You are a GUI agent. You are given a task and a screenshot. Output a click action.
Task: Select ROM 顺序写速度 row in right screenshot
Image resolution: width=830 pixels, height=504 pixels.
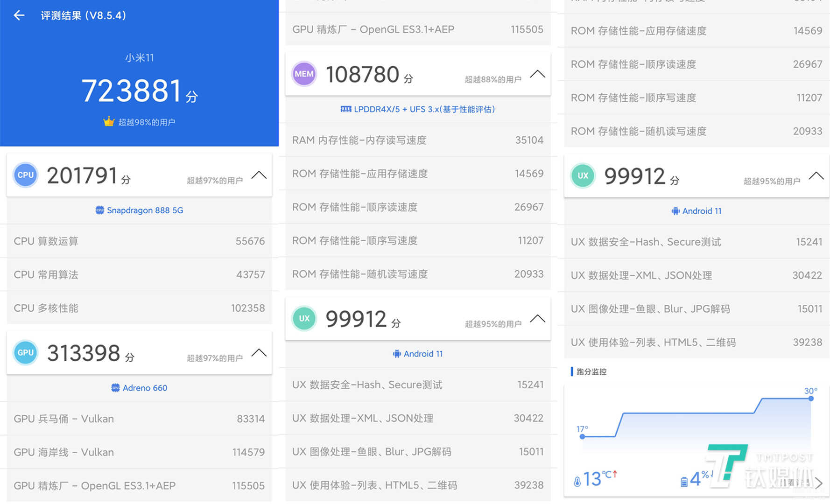pyautogui.click(x=696, y=98)
